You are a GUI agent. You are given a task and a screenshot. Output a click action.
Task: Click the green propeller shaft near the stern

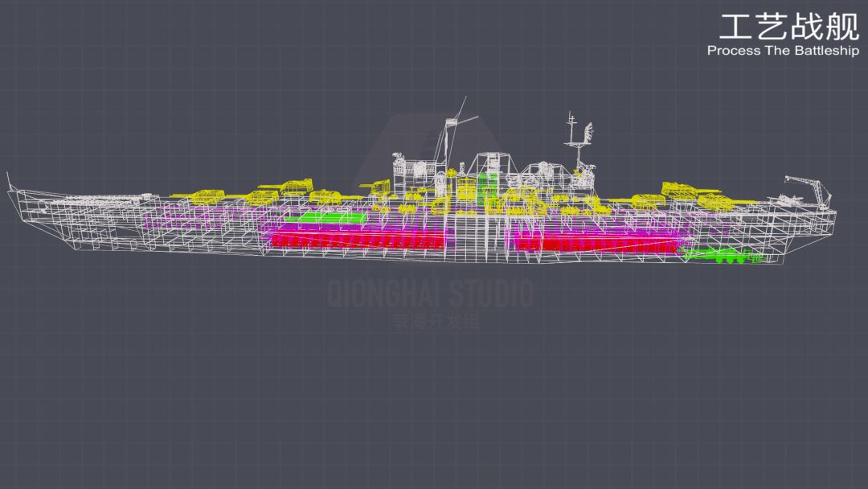pos(723,257)
